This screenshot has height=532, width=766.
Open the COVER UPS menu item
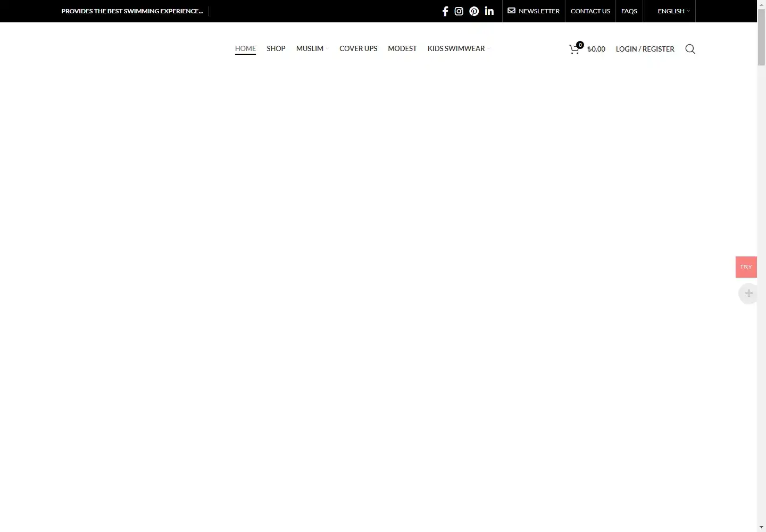click(x=358, y=48)
